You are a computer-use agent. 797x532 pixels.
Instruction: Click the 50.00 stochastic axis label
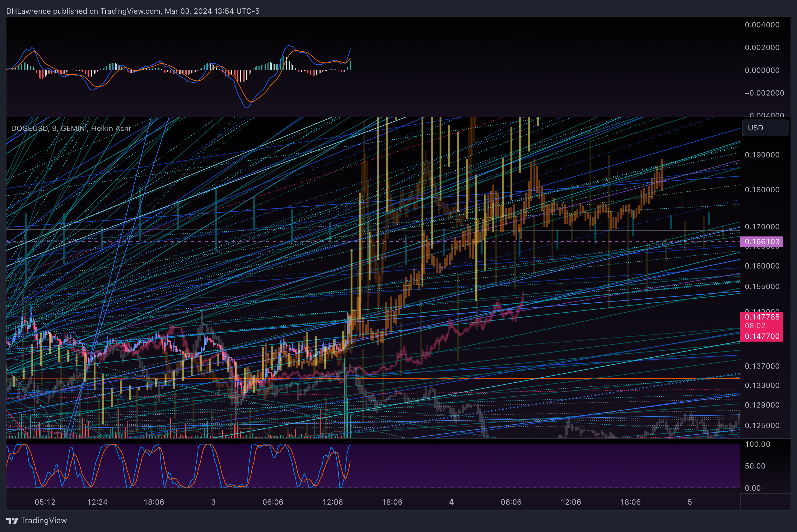point(755,466)
